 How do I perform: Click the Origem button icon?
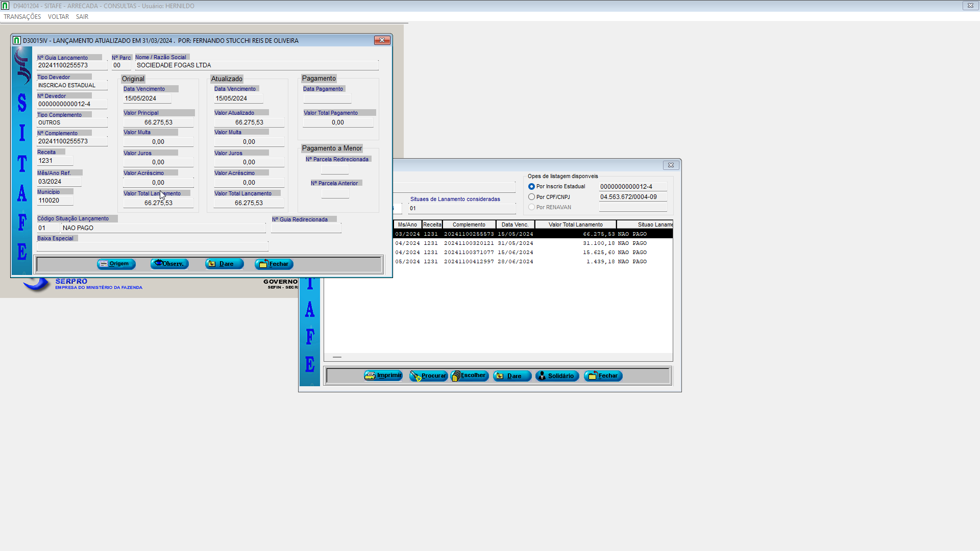click(104, 264)
